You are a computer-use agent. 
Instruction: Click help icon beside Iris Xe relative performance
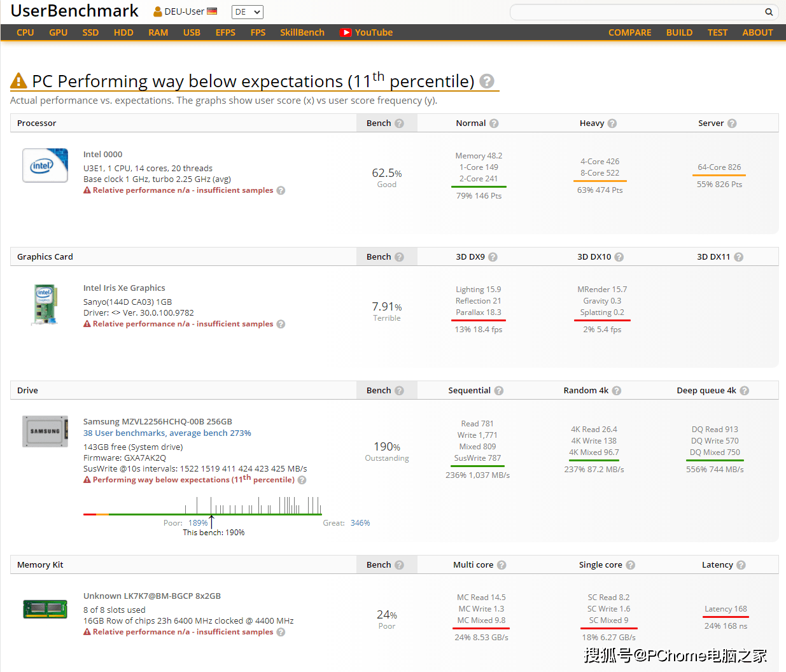coord(281,324)
